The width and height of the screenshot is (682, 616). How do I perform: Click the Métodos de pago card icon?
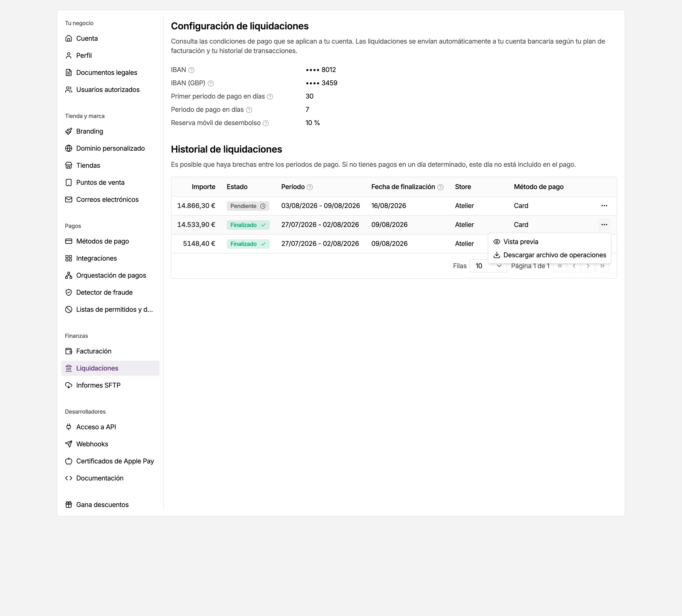click(69, 241)
